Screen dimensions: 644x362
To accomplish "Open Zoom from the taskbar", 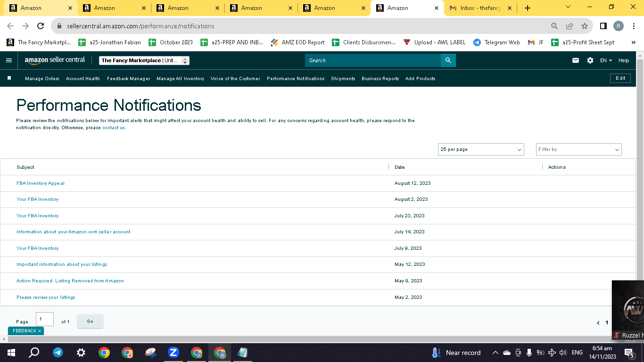I will click(173, 353).
